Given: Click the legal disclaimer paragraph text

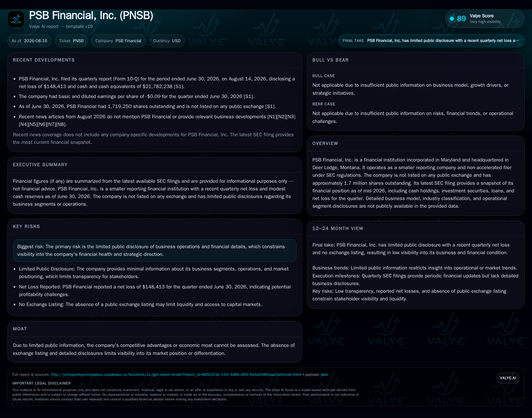Looking at the screenshot, I should pos(186,395).
